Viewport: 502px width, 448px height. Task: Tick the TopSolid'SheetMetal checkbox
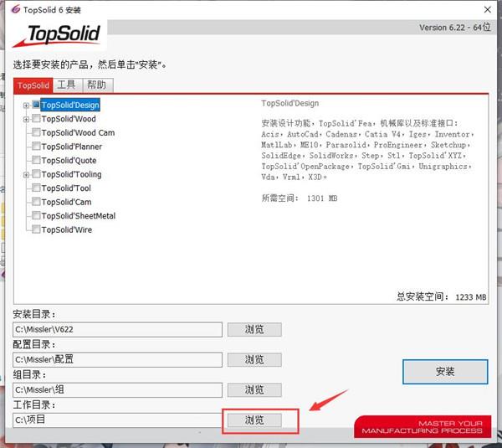pyautogui.click(x=36, y=216)
